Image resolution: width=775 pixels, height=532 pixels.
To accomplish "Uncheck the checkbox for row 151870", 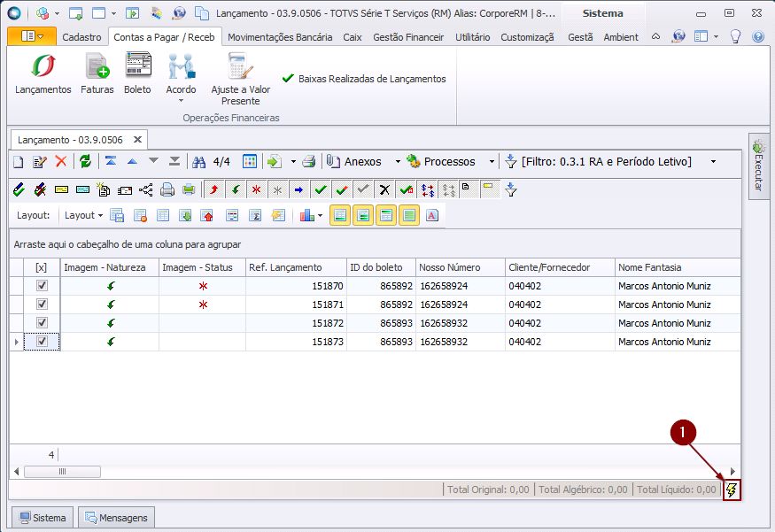I will pyautogui.click(x=42, y=286).
